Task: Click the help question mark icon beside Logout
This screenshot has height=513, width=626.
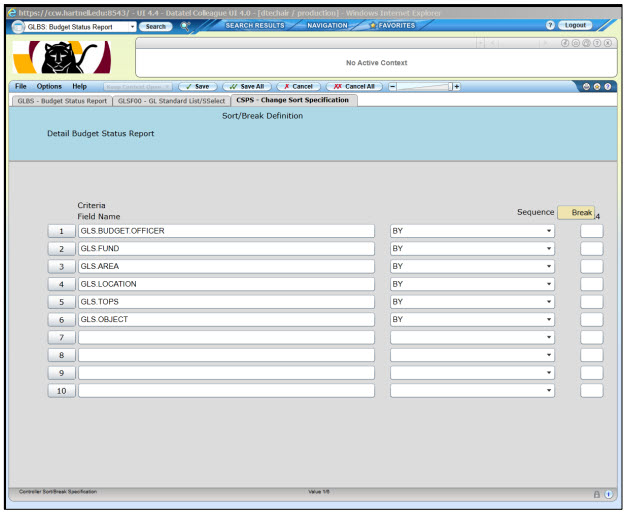Action: [x=550, y=25]
